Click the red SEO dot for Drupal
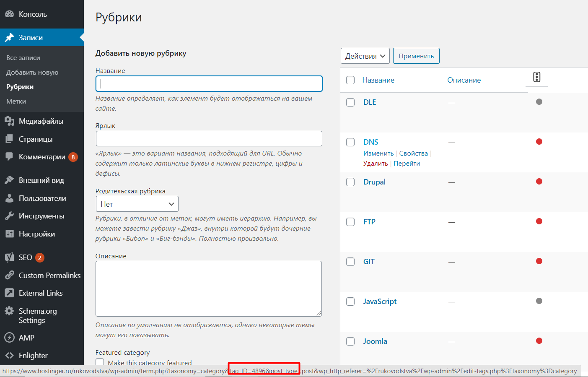 (539, 181)
